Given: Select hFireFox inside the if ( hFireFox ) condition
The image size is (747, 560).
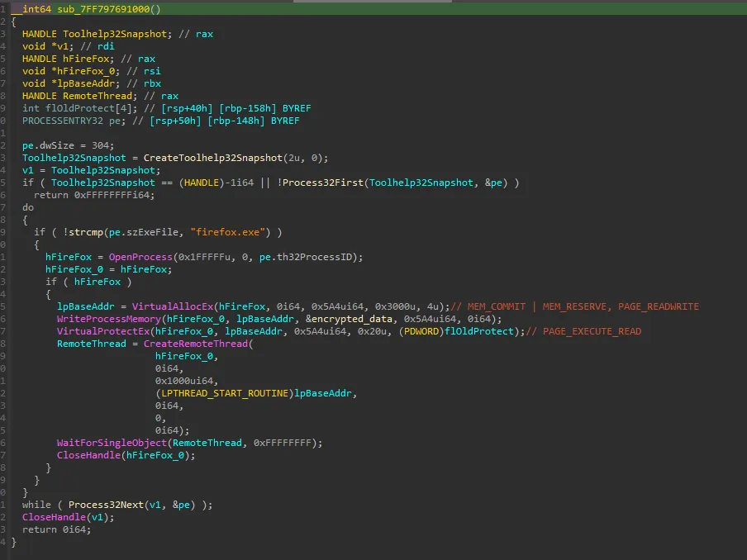Looking at the screenshot, I should [98, 282].
